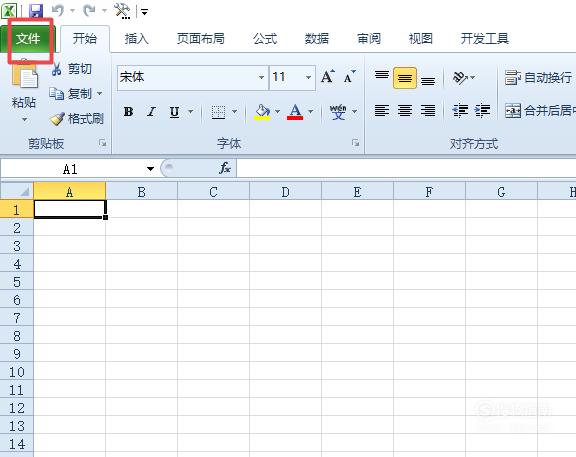Click the 粘贴 paste clipboard icon
The width and height of the screenshot is (576, 457).
point(25,75)
